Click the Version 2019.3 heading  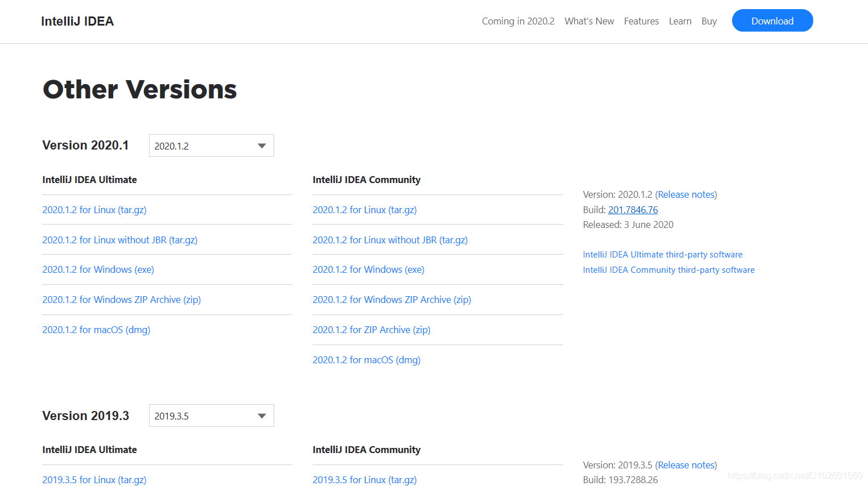point(86,416)
